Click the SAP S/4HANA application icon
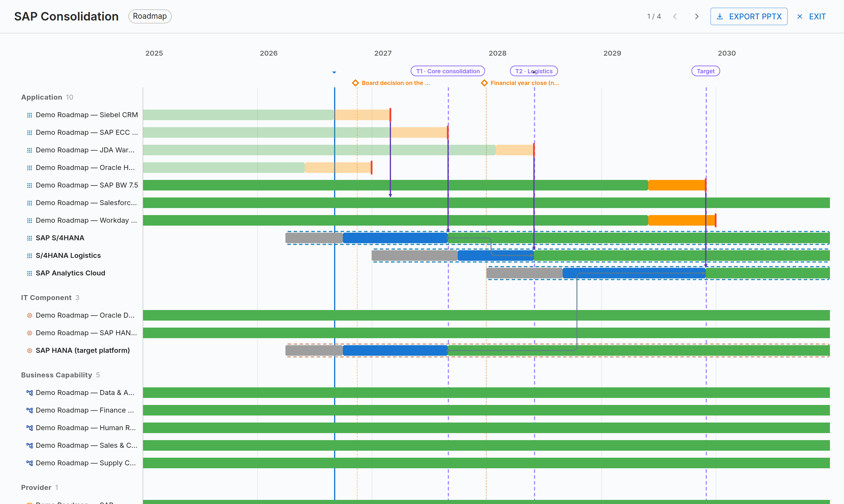The image size is (844, 504). (30, 238)
